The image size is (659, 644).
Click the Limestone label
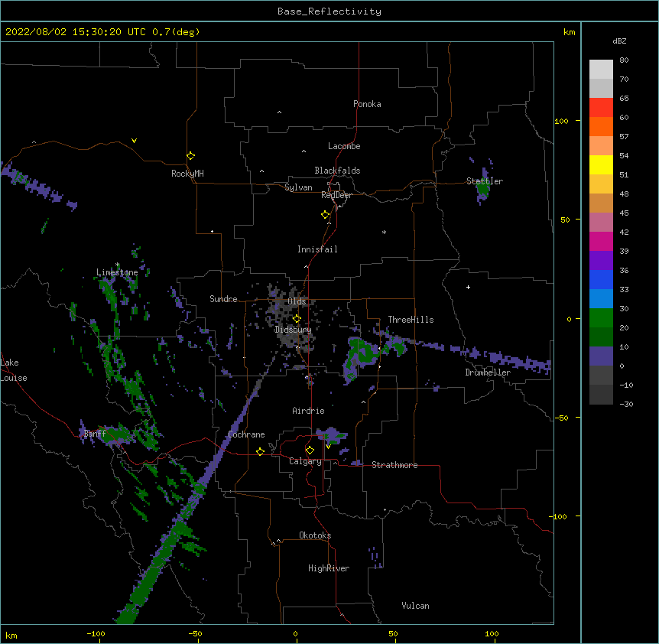(x=117, y=272)
